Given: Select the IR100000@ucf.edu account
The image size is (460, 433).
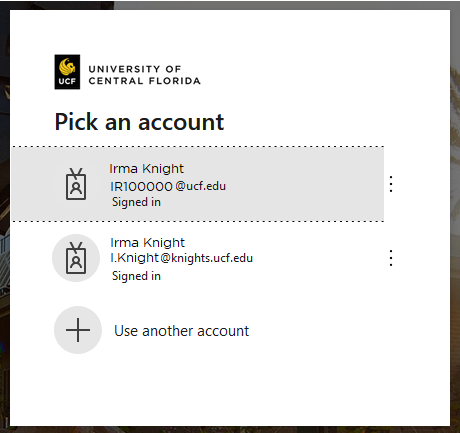Looking at the screenshot, I should click(198, 184).
